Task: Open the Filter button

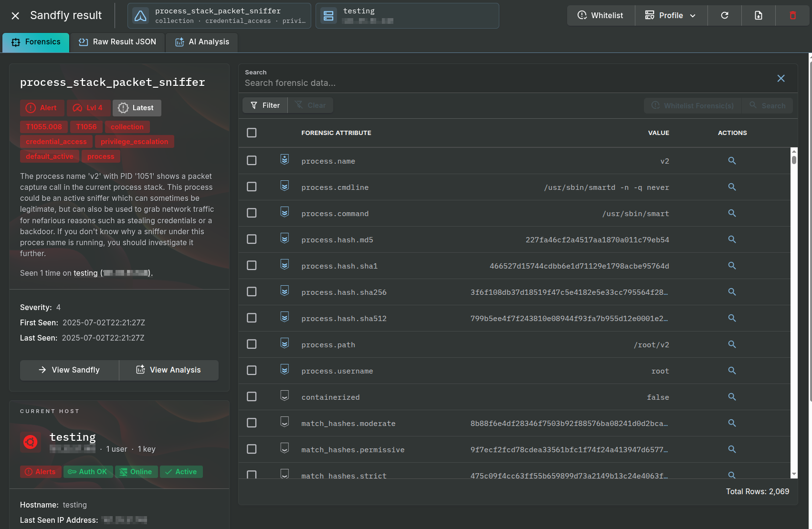Action: coord(265,105)
